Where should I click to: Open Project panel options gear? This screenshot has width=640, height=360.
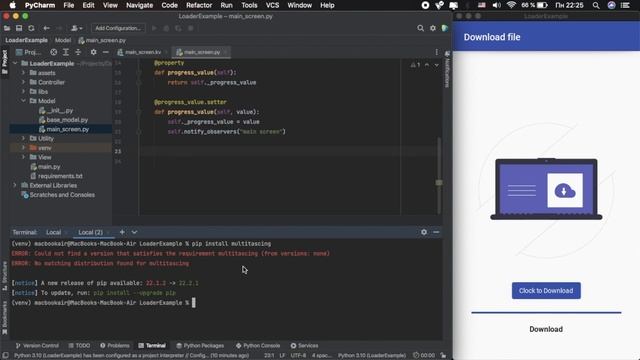pos(93,52)
